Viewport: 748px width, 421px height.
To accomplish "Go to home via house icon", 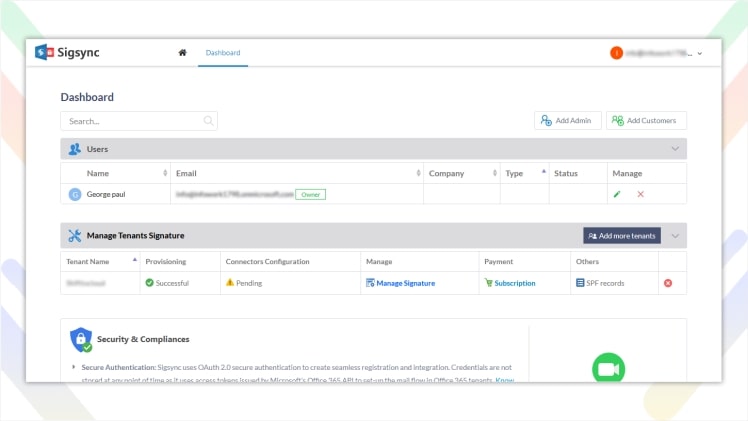I will (182, 52).
